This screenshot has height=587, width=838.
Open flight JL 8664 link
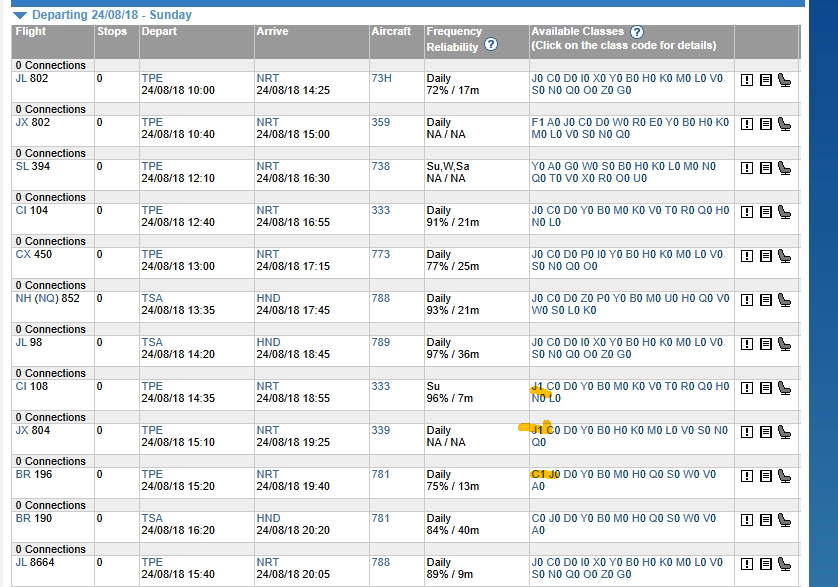click(35, 562)
